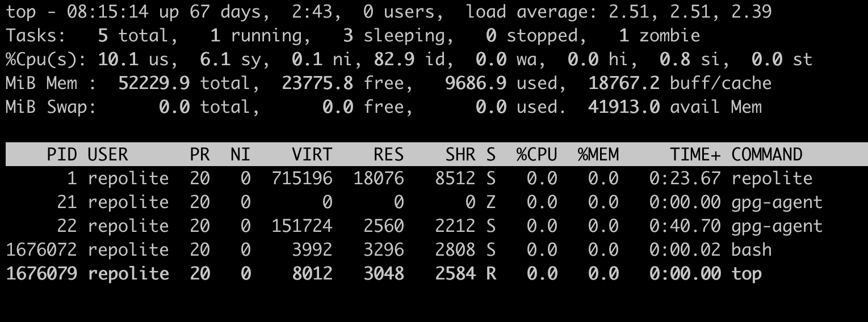Click the 23775.8 free memory value
This screenshot has width=868, height=322.
click(317, 83)
